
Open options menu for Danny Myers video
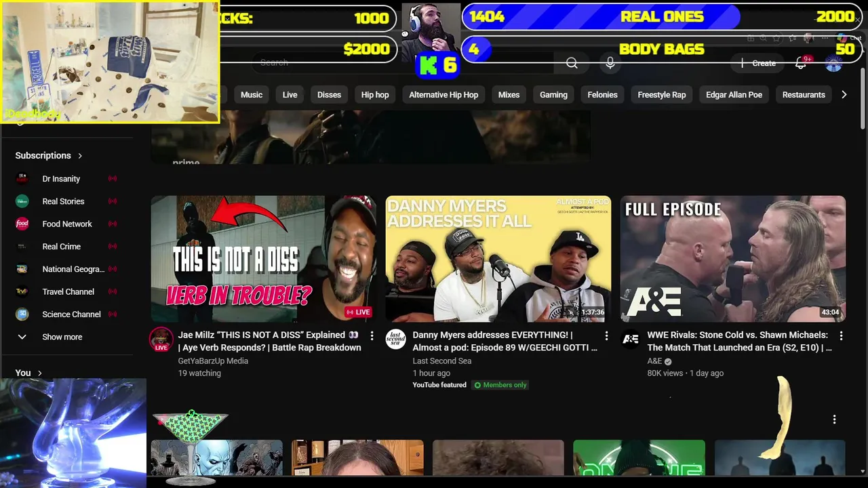(606, 335)
